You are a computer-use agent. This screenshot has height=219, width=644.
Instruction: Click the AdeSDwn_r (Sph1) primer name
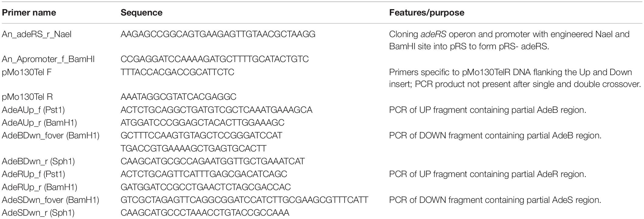(38, 213)
